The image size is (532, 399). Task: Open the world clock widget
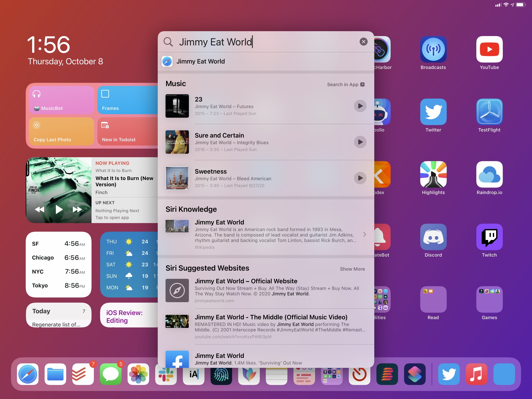58,265
